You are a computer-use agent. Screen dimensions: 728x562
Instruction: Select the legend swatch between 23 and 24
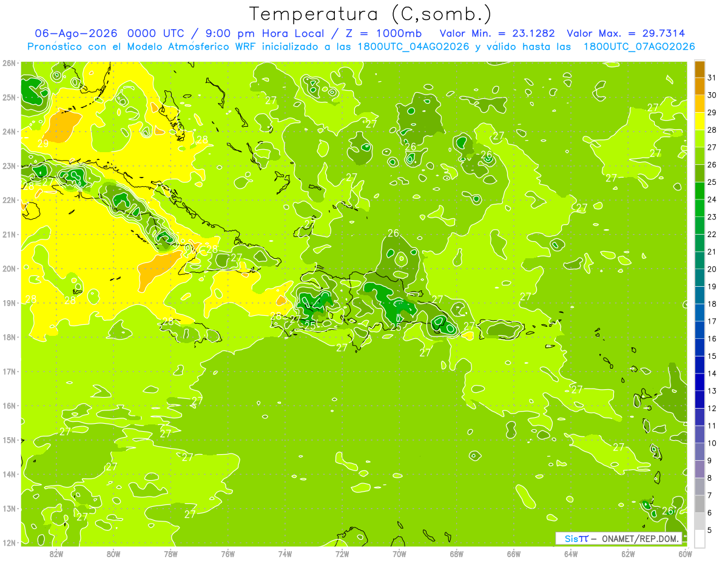[699, 208]
